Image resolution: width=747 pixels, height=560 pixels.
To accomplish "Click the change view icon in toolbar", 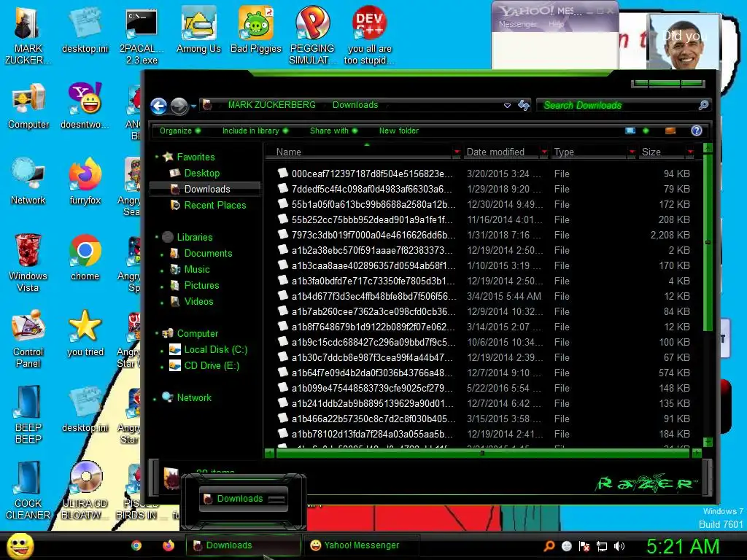I will pos(630,131).
